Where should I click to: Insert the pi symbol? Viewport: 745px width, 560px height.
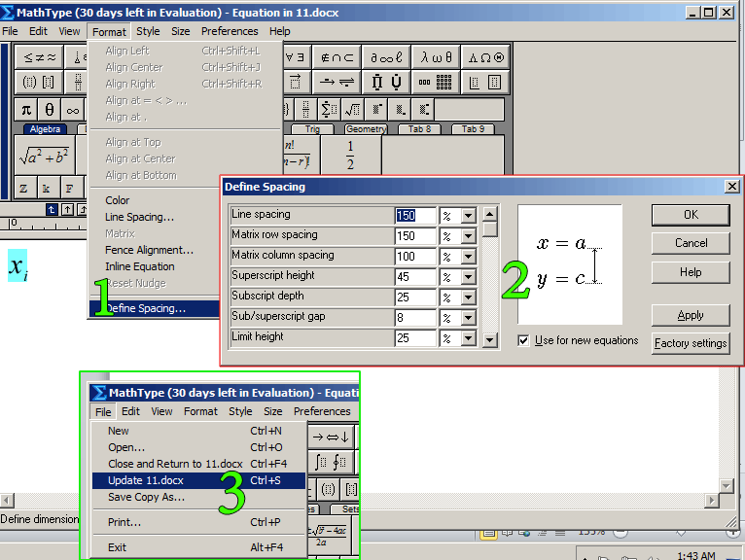26,109
